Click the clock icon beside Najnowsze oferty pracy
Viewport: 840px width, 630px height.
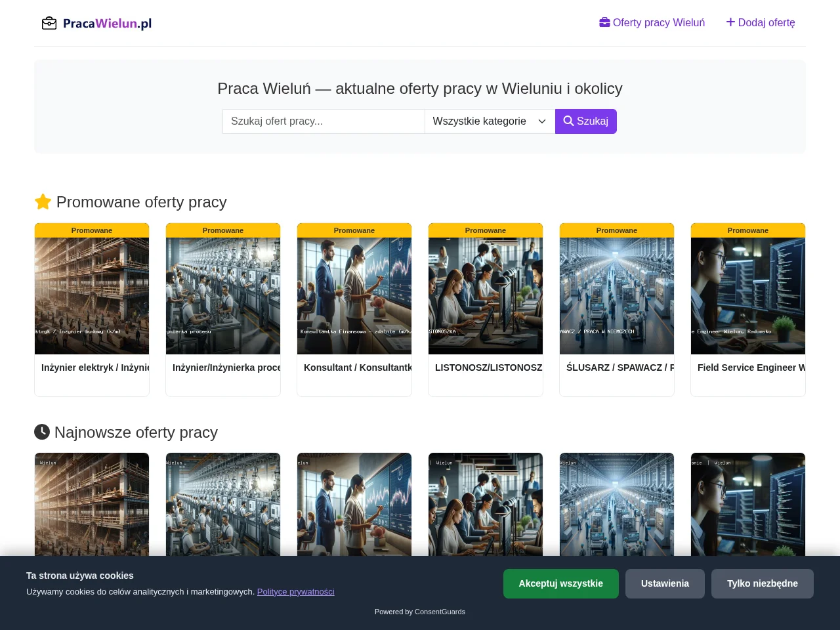click(x=42, y=432)
